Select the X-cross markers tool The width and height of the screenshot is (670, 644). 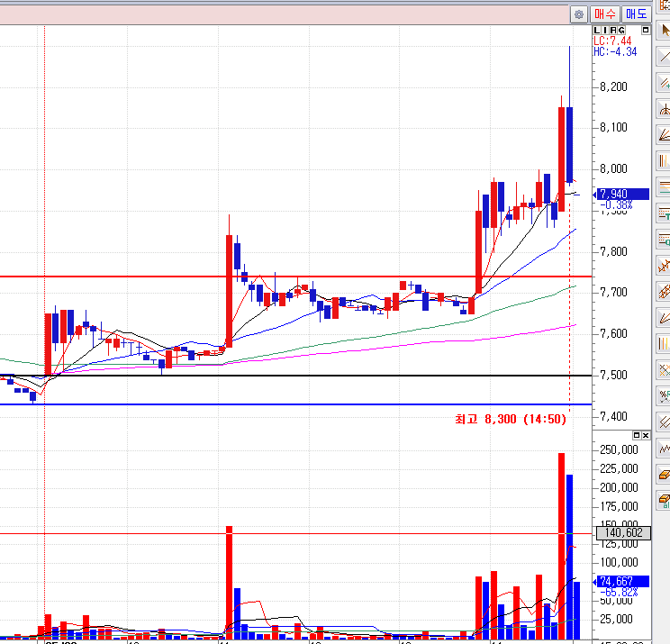[x=664, y=369]
